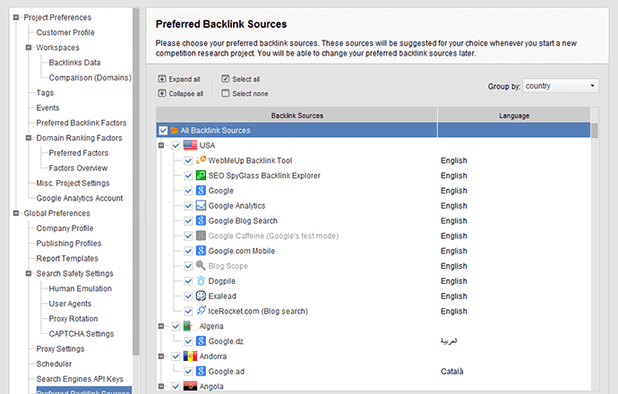Open Human Emulation settings
This screenshot has height=394, width=618.
pos(80,288)
